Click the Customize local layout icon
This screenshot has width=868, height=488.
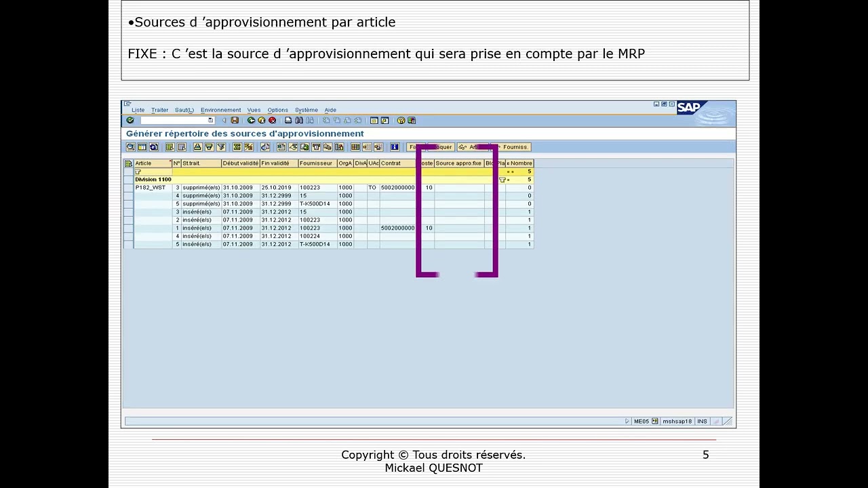[412, 120]
